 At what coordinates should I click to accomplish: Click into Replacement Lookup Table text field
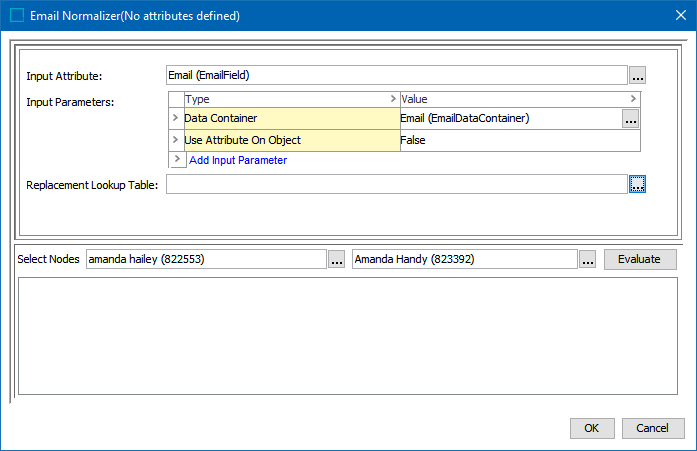396,184
